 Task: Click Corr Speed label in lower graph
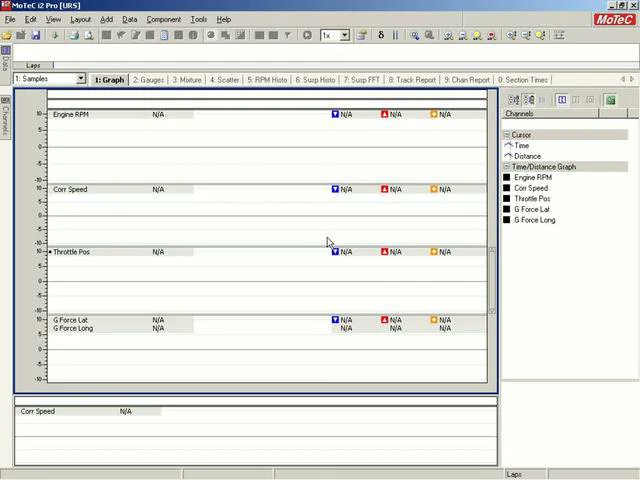38,411
